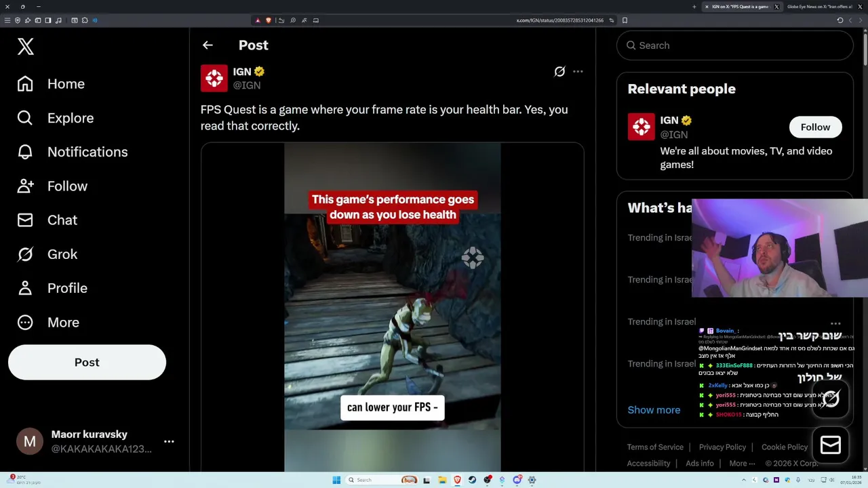The height and width of the screenshot is (488, 868).
Task: Click the X logo in the sidebar
Action: tap(26, 46)
